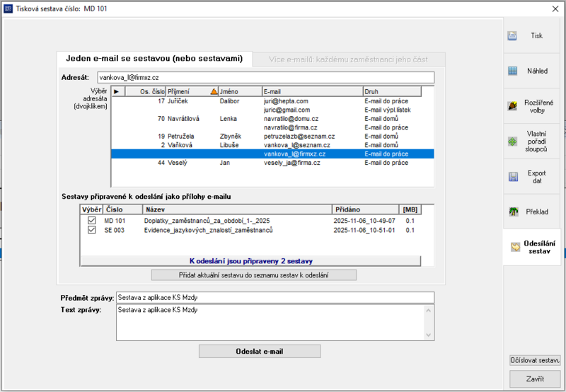This screenshot has width=566, height=392.
Task: Uncheck the MD 101 report checkbox
Action: 92,221
